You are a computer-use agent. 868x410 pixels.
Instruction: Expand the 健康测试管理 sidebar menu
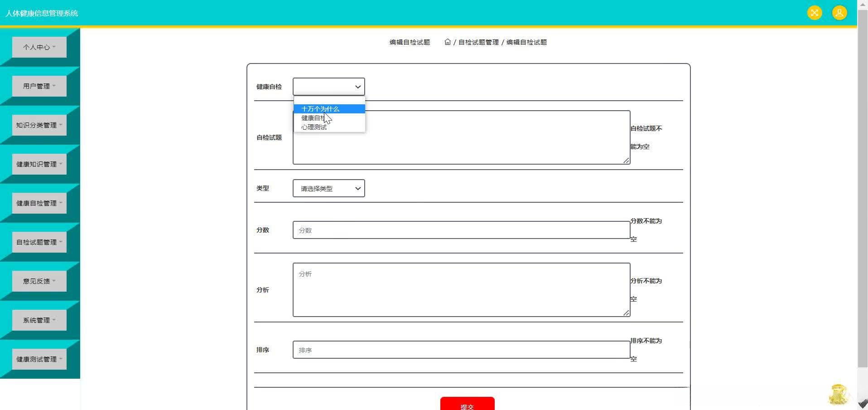click(39, 359)
